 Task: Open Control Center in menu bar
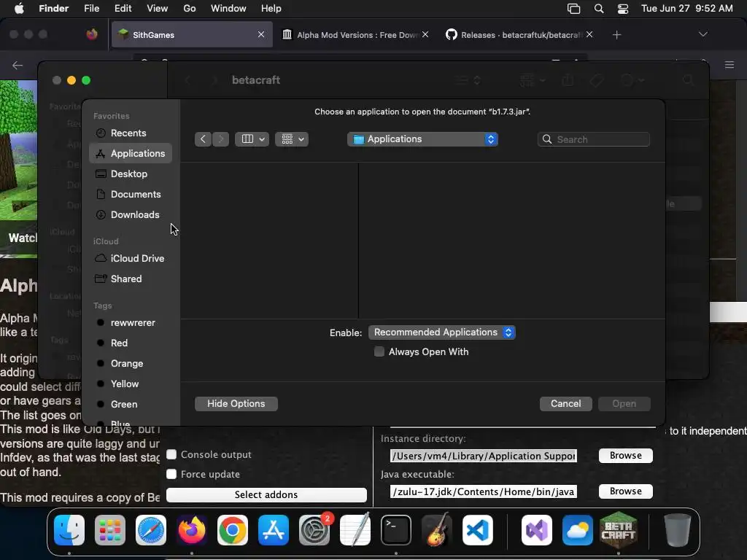click(623, 9)
